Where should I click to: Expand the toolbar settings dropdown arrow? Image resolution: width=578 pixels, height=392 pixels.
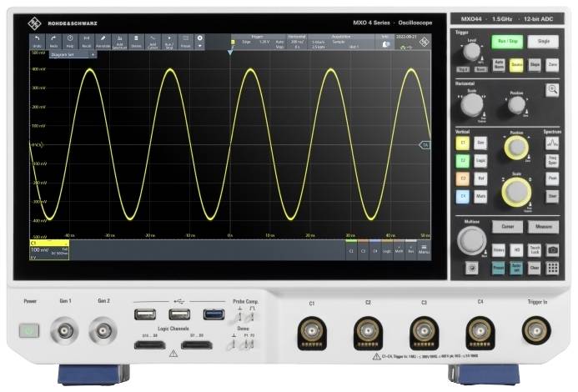(x=199, y=45)
